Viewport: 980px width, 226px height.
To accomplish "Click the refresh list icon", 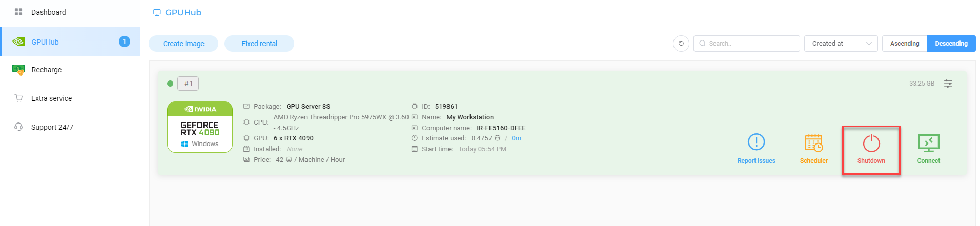I will click(681, 44).
